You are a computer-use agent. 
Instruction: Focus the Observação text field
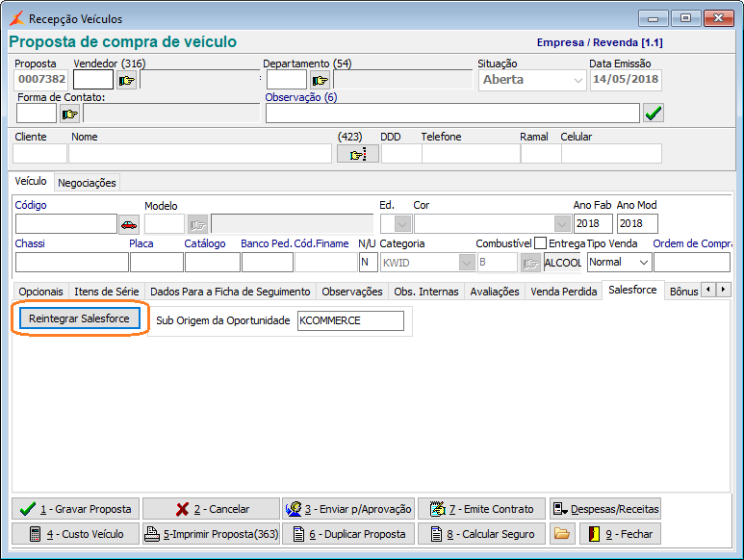click(452, 113)
